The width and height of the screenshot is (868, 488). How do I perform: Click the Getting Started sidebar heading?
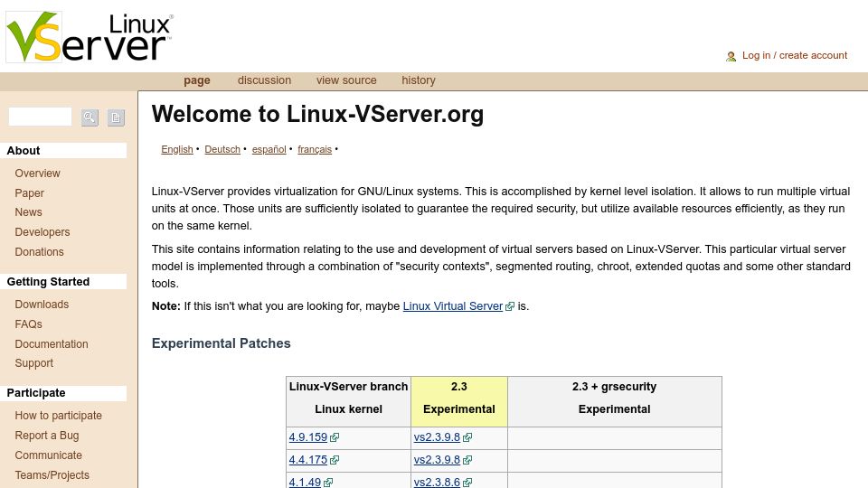click(x=48, y=282)
